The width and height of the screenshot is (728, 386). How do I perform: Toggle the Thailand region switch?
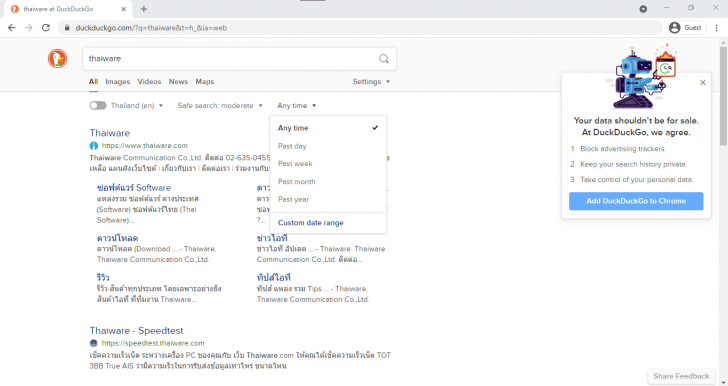click(x=98, y=105)
